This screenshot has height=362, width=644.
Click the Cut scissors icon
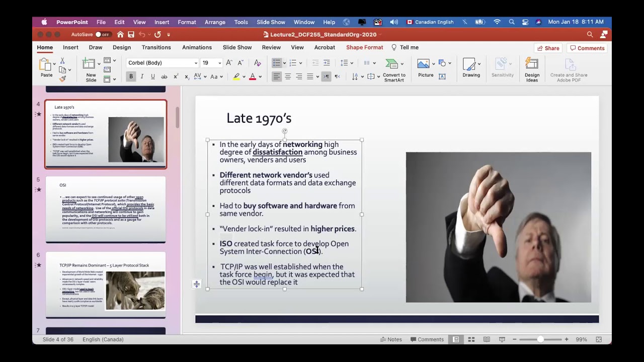coord(62,60)
